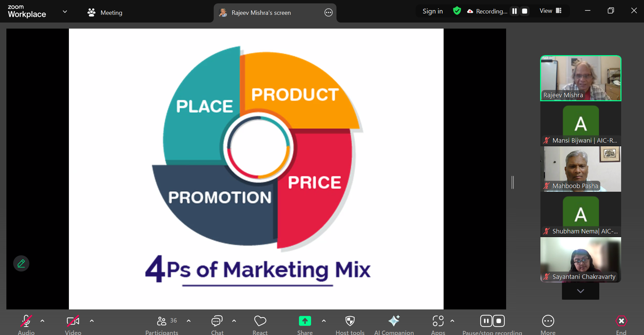644x335 pixels.
Task: Open the Apps icon
Action: click(x=438, y=321)
